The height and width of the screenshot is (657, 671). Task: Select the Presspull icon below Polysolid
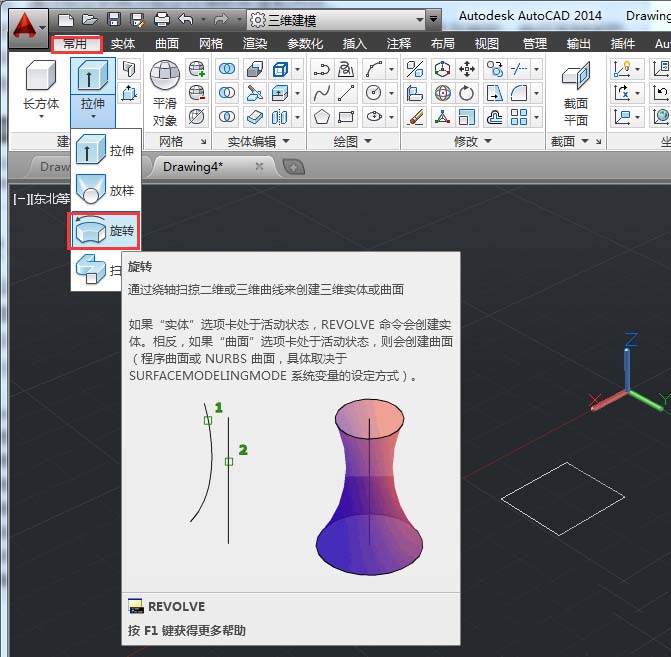pos(129,93)
